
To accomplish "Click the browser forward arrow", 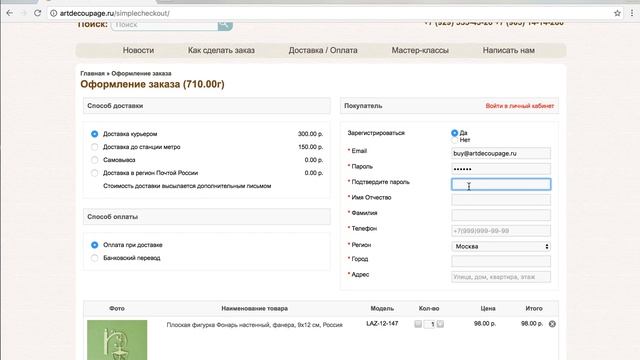I will (24, 13).
